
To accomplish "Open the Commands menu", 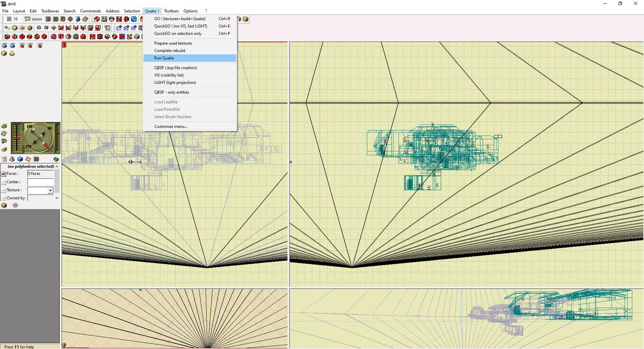I will click(x=90, y=11).
